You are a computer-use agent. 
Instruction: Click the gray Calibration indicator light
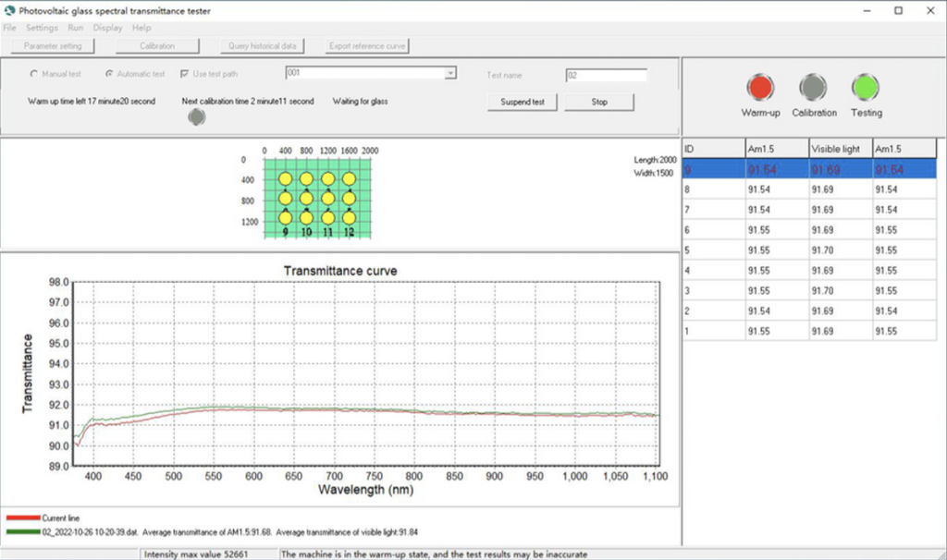813,88
